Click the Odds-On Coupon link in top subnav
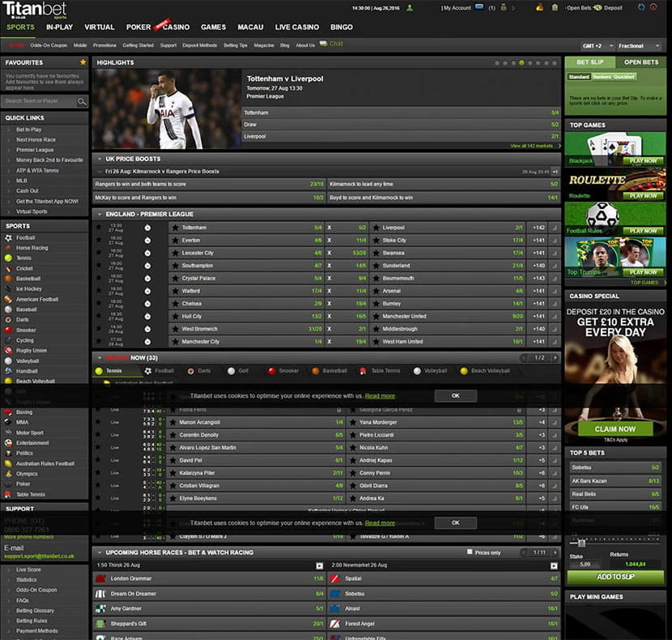This screenshot has width=672, height=640. click(49, 45)
